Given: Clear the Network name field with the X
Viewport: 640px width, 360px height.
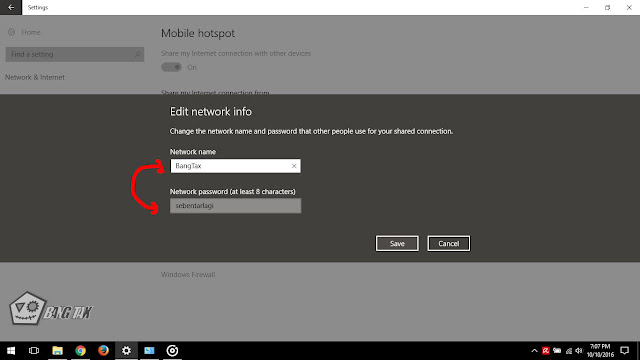Looking at the screenshot, I should pyautogui.click(x=294, y=166).
